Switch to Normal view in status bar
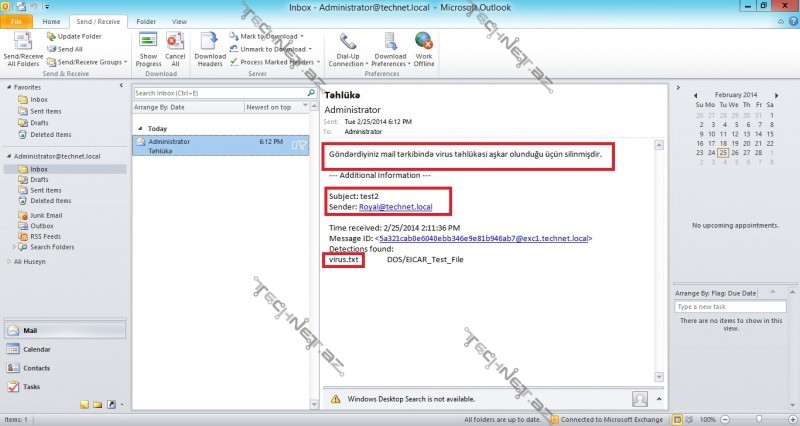Image resolution: width=800 pixels, height=426 pixels. coord(677,419)
